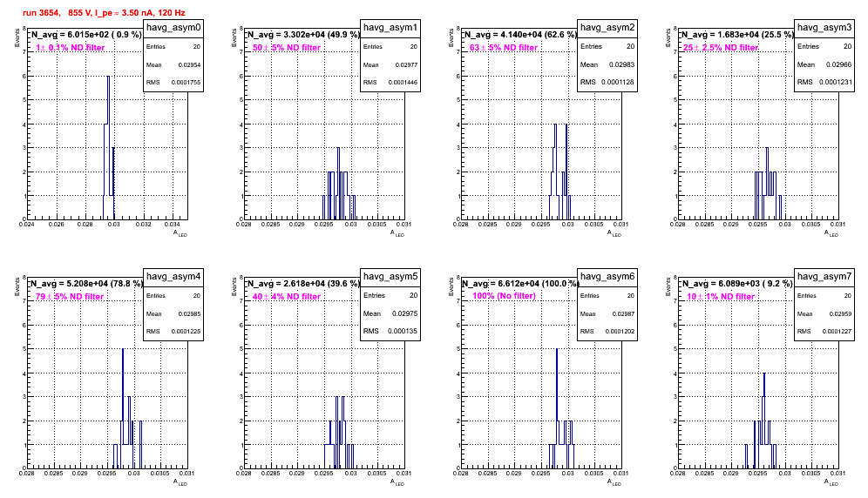The height and width of the screenshot is (498, 868).
Task: Click the A_LED axis label under havg_asym4 plot
Action: (x=180, y=482)
